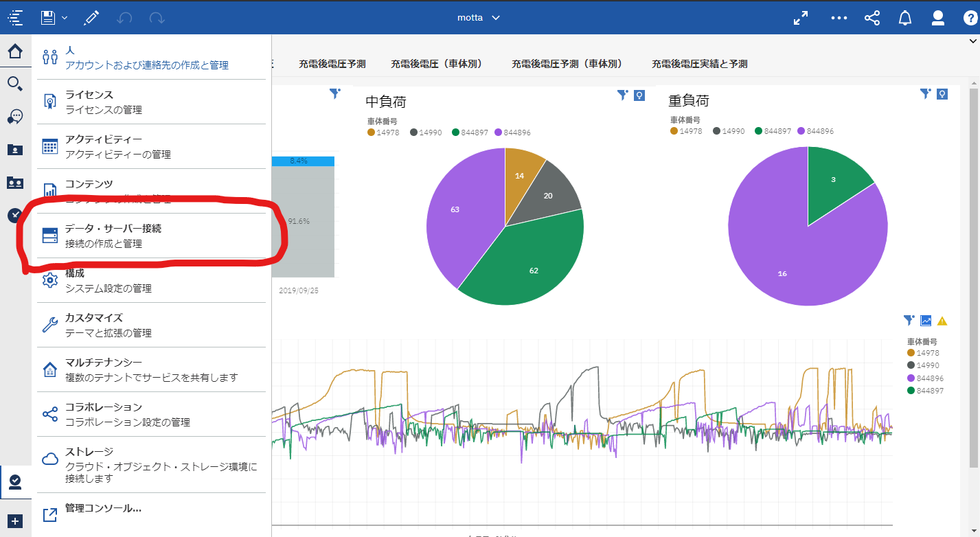Image resolution: width=980 pixels, height=537 pixels.
Task: Switch to the 充電後電圧（車体別） tab
Action: pyautogui.click(x=437, y=64)
